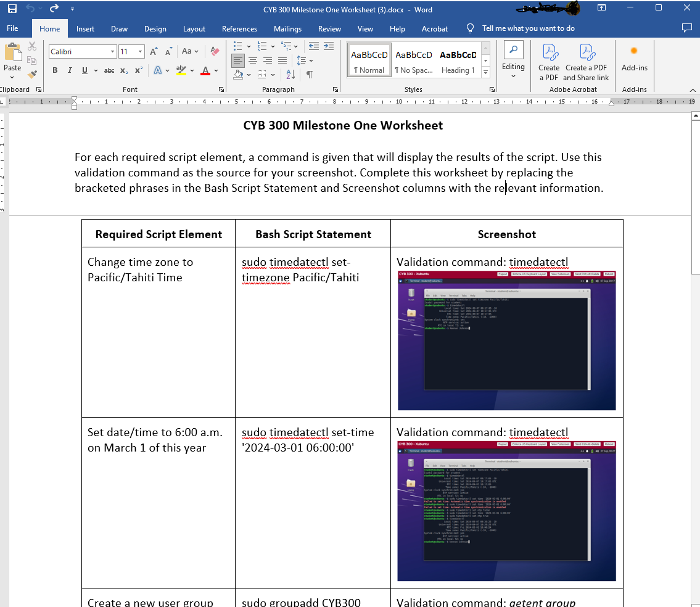Toggle Show/Hide paragraph marks
The width and height of the screenshot is (700, 607).
[310, 75]
